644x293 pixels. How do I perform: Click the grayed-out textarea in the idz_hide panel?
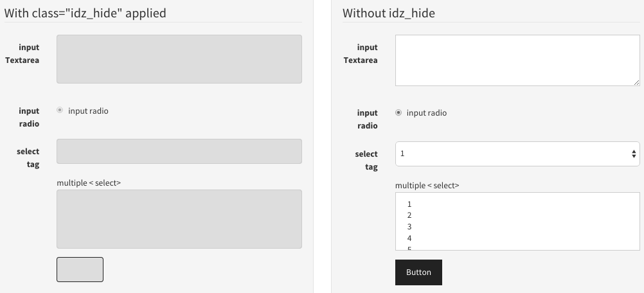click(179, 59)
